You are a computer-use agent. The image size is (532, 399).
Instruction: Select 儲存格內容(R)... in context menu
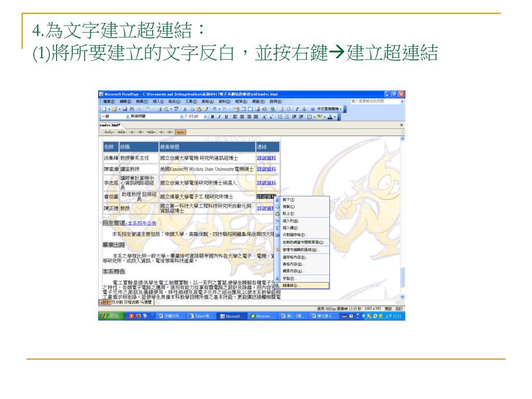302,257
